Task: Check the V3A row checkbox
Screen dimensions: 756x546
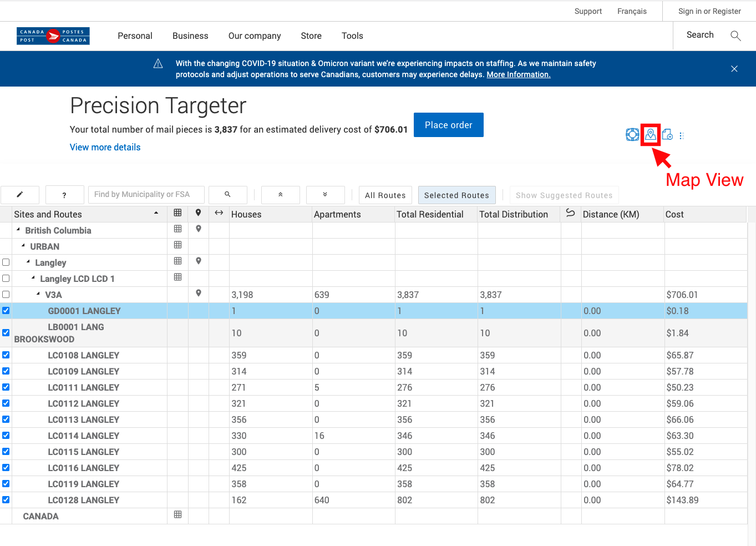Action: tap(6, 295)
